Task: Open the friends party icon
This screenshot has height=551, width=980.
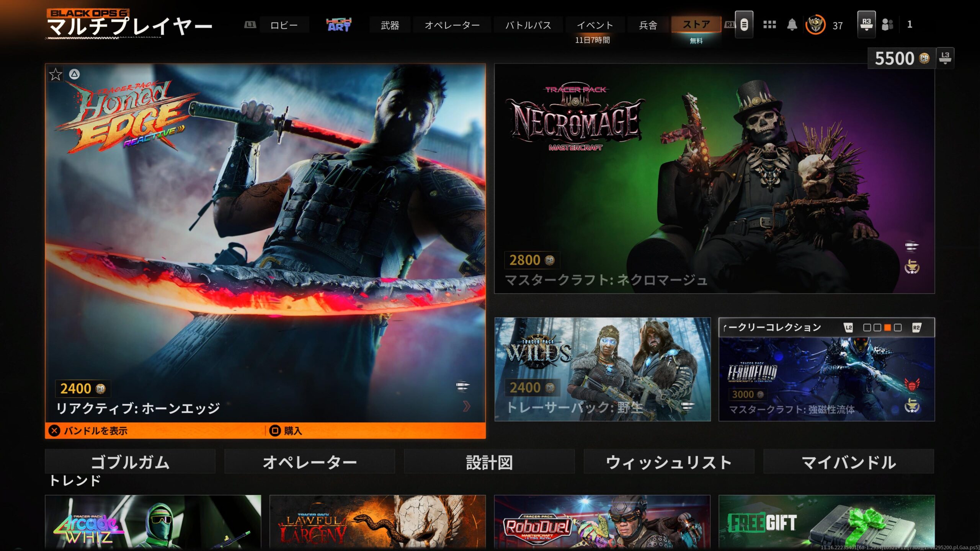Action: click(x=888, y=25)
